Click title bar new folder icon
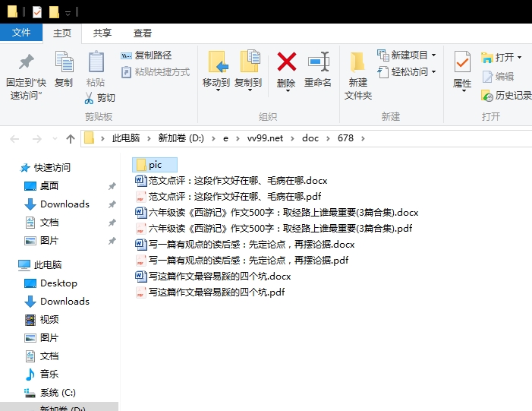 pyautogui.click(x=54, y=12)
